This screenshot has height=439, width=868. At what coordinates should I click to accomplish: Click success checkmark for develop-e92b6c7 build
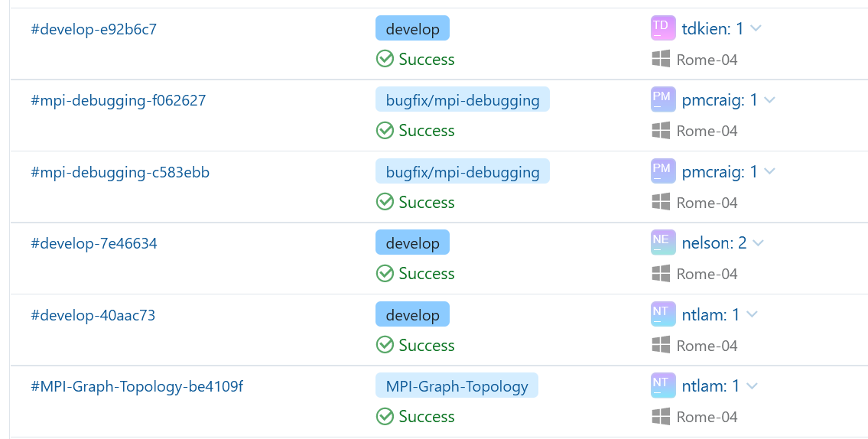pyautogui.click(x=385, y=59)
